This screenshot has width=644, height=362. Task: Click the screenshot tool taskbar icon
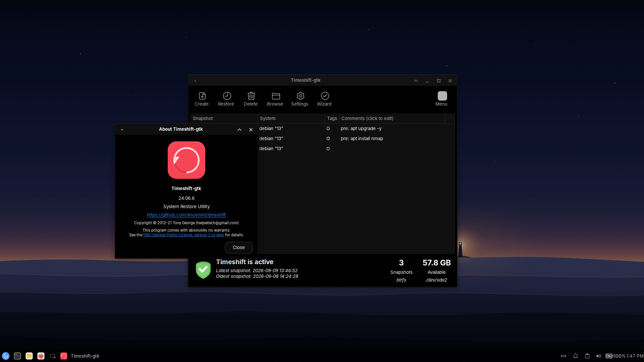[53, 356]
